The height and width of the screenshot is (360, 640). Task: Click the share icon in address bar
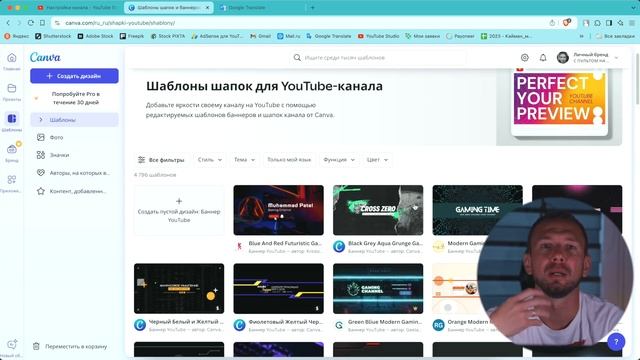point(552,23)
